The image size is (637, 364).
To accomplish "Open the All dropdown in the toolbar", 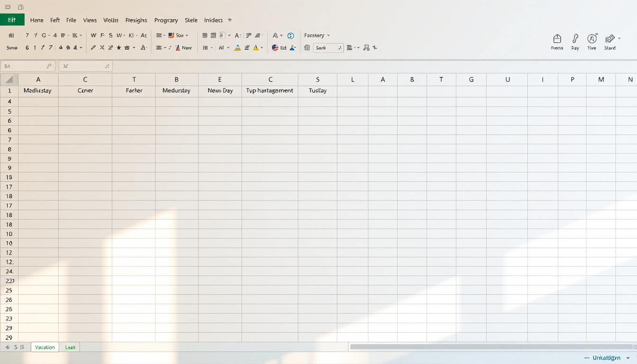I will [x=223, y=48].
